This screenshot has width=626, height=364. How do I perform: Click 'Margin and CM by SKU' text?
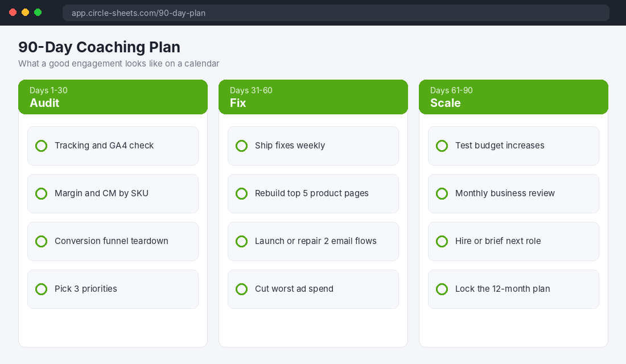101,193
